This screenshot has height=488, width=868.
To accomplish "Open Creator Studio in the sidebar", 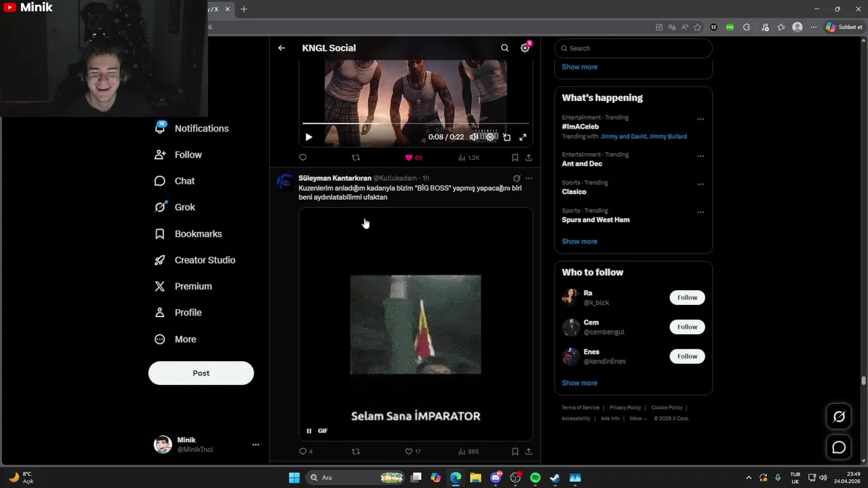I will (x=195, y=260).
